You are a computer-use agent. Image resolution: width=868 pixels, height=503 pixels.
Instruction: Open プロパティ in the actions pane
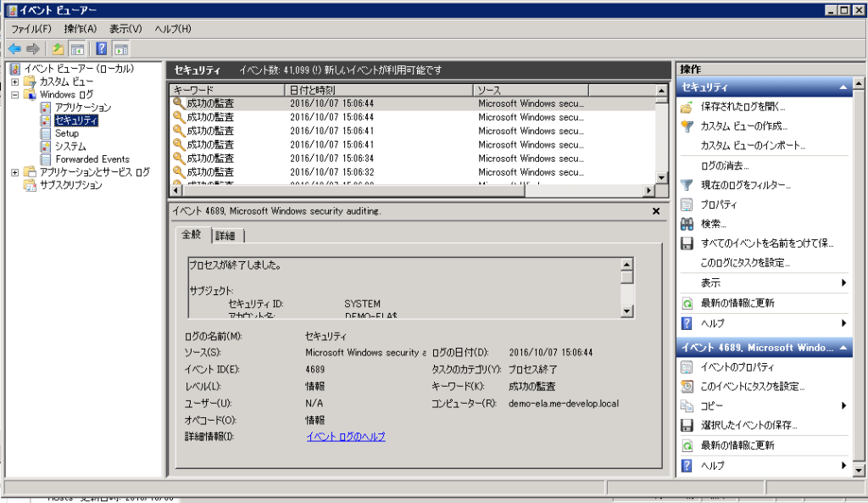[719, 204]
